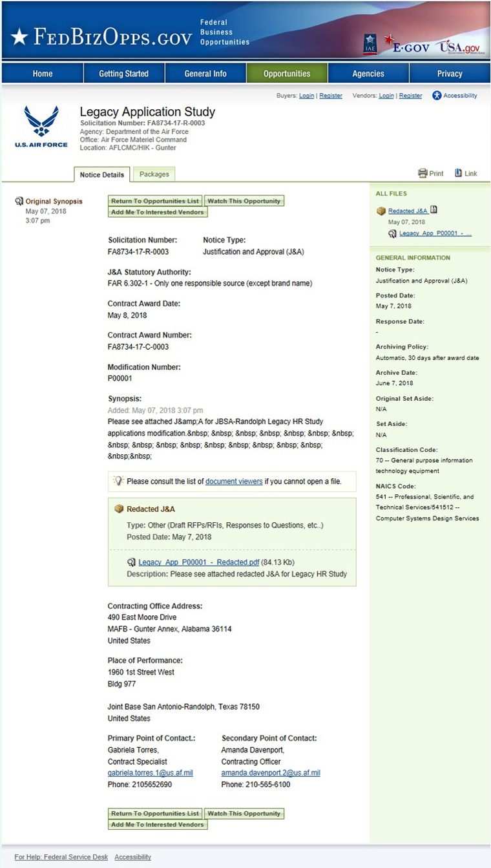
Task: Open Legacy_App_P00001 Redacted.pdf attachment link
Action: coord(198,562)
